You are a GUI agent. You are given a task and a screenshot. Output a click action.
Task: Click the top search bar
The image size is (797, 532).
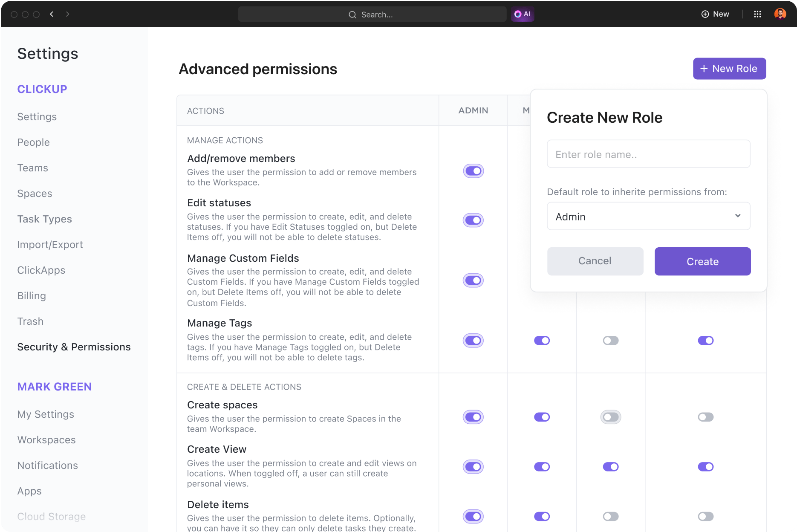coord(372,14)
